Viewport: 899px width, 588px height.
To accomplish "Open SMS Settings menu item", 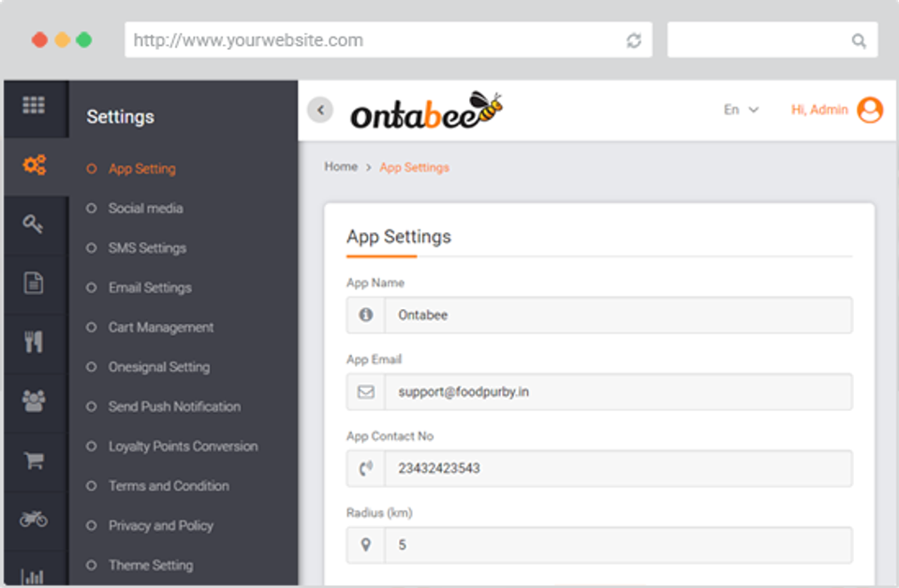I will click(147, 248).
